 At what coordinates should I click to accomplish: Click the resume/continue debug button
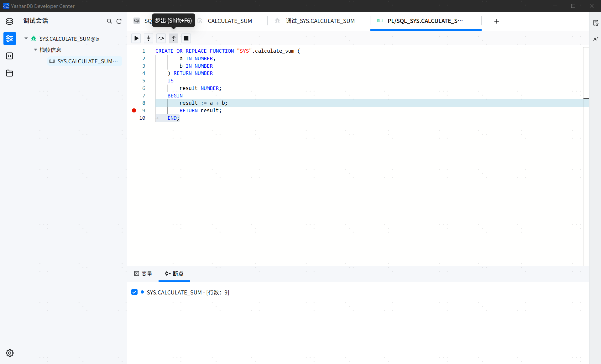coord(136,38)
